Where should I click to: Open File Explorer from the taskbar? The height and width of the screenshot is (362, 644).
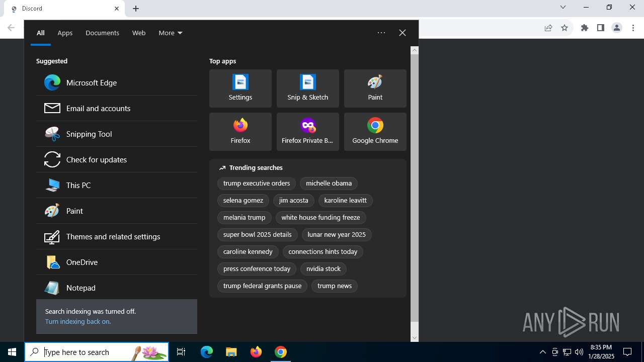[231, 352]
